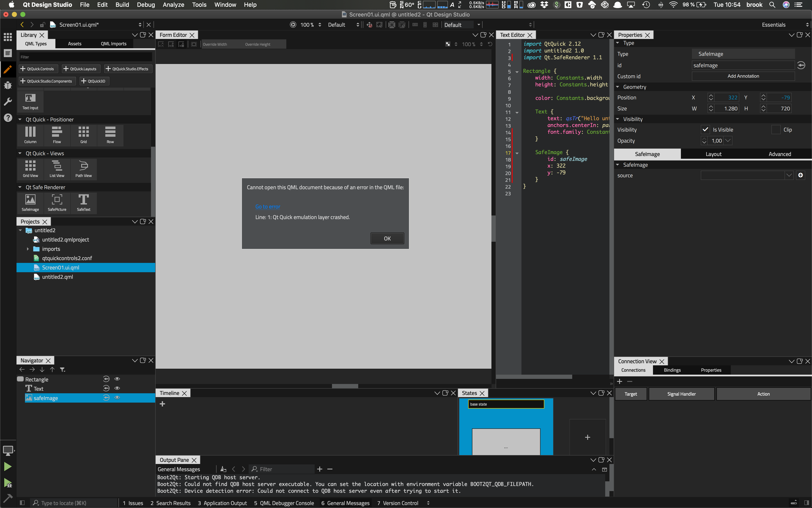The image size is (812, 508).
Task: Click OK in the error dialog
Action: [x=387, y=239]
